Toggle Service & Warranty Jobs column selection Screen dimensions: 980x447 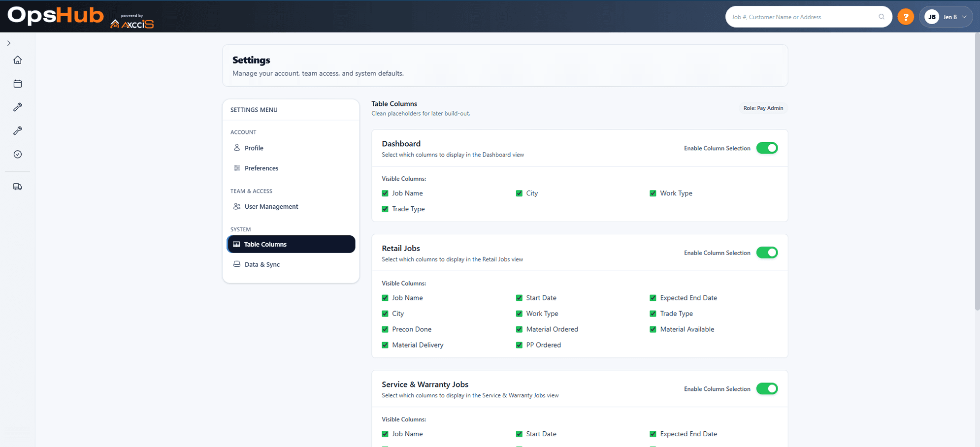[767, 389]
